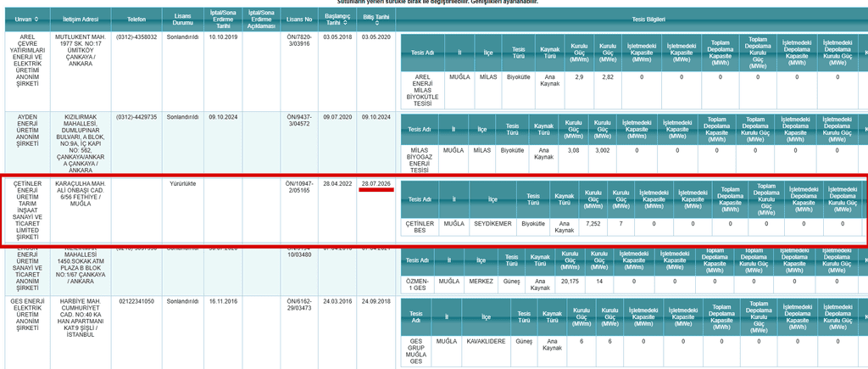Click the Lisans Durumu column header

[x=182, y=20]
